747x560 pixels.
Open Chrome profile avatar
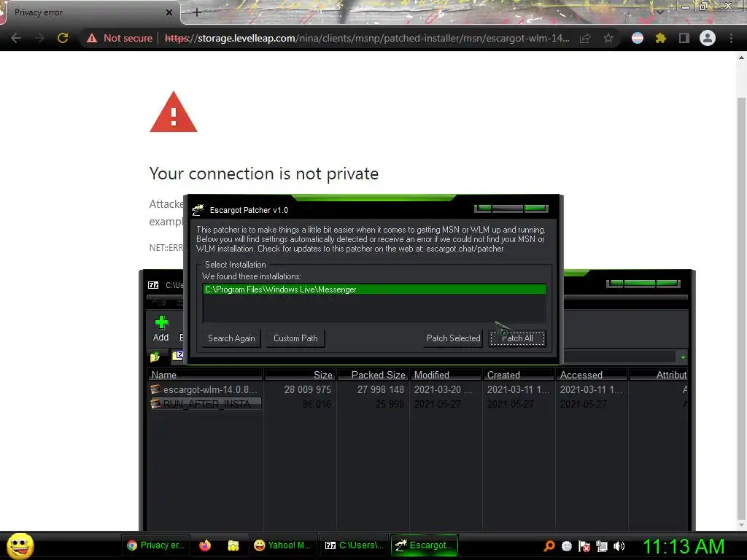tap(708, 38)
